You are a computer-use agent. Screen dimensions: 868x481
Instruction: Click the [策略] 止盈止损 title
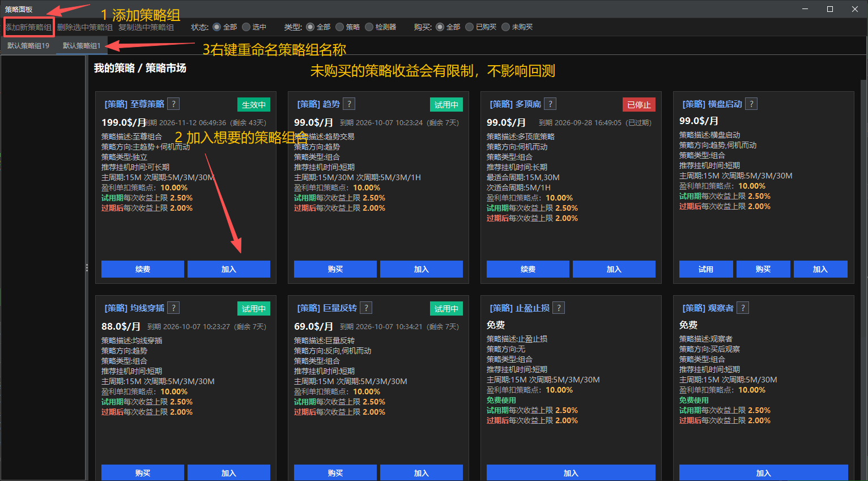click(520, 308)
